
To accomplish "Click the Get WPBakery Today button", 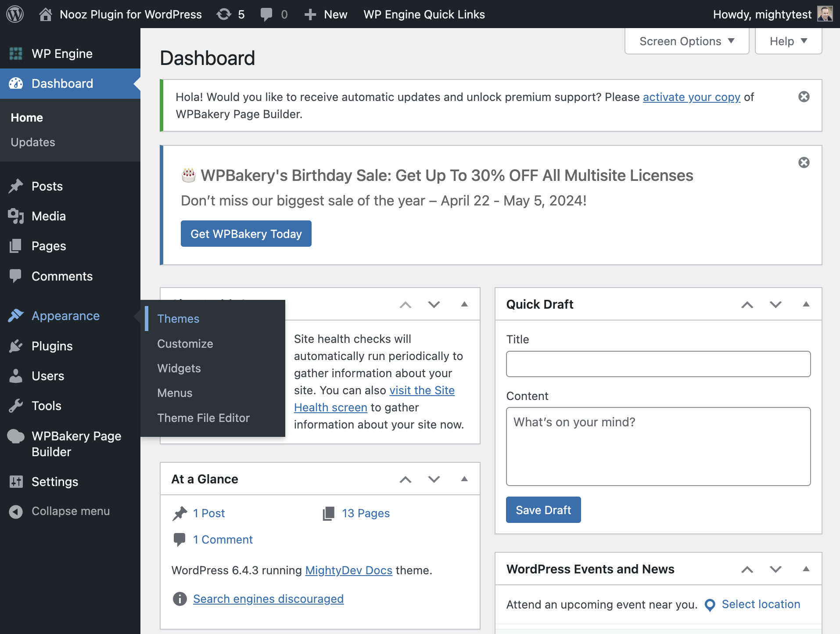I will [x=246, y=234].
